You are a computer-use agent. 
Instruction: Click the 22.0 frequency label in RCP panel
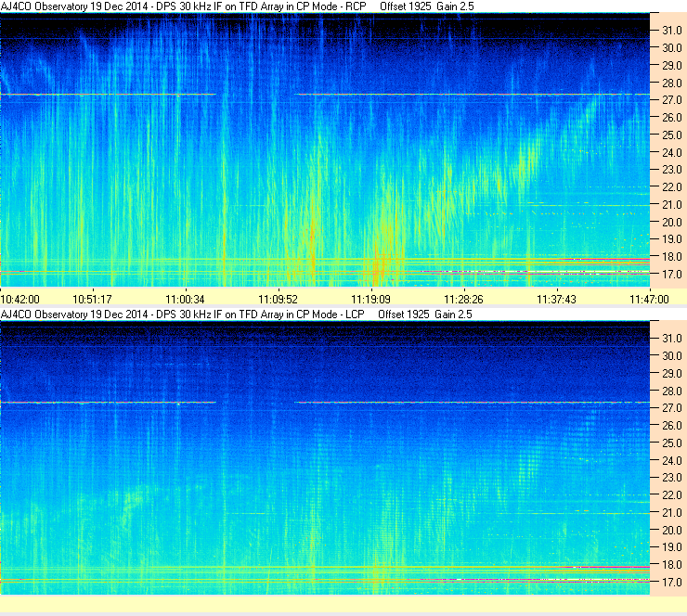pos(671,187)
